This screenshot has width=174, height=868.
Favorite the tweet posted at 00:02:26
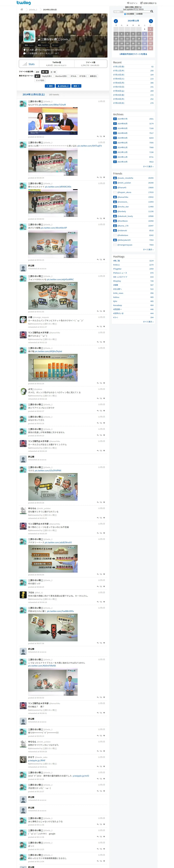104,383
